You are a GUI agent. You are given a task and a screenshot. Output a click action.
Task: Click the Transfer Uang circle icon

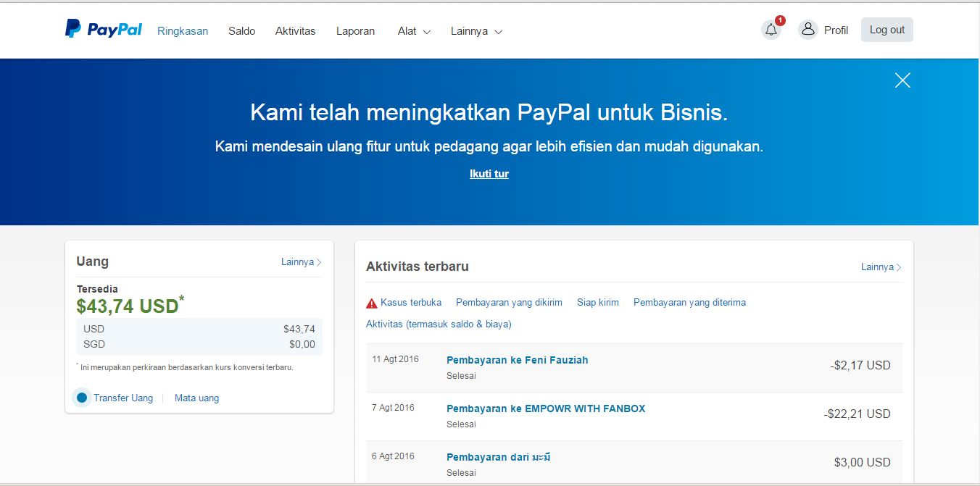82,398
